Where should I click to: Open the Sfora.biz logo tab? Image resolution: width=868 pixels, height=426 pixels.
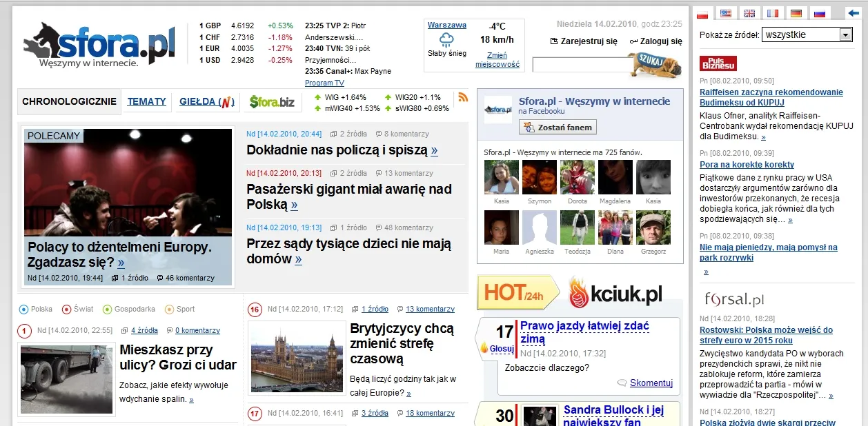(272, 102)
